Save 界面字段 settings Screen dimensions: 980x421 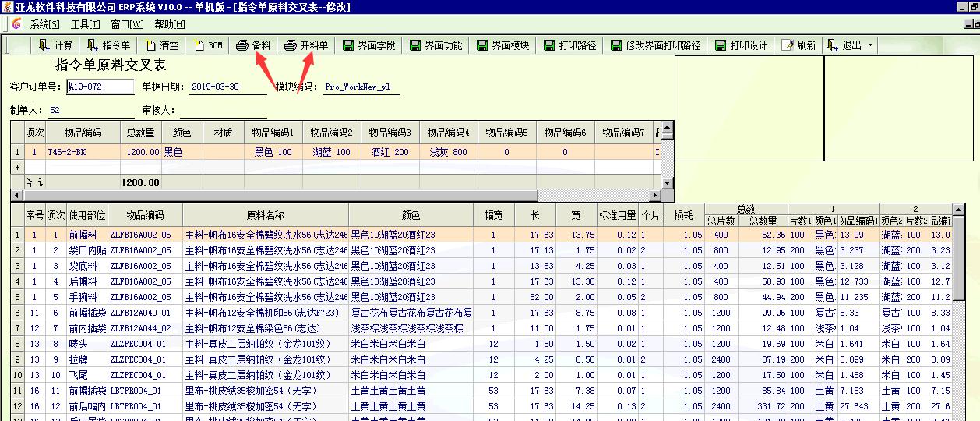(x=369, y=45)
